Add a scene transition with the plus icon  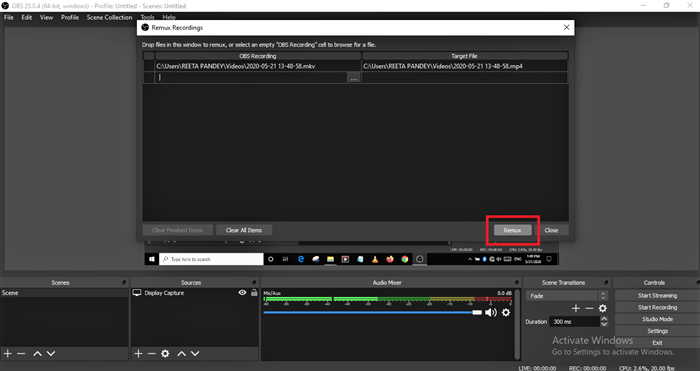click(x=576, y=308)
